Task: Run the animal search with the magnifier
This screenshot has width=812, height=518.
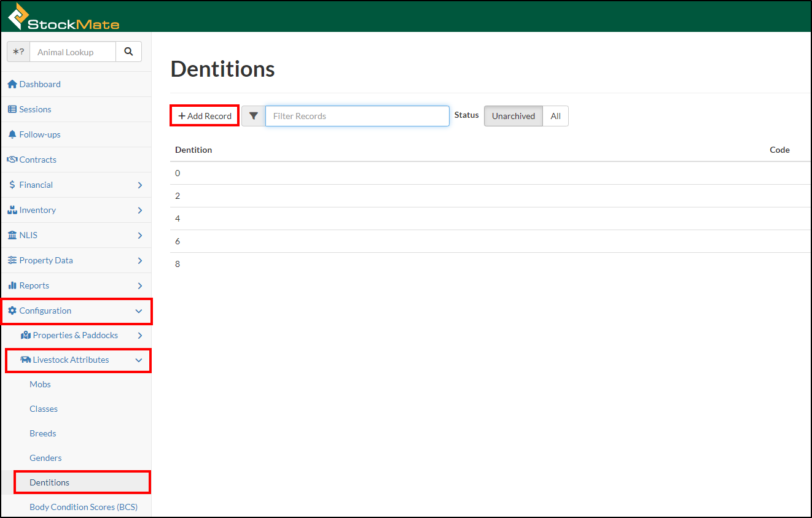Action: click(x=128, y=52)
